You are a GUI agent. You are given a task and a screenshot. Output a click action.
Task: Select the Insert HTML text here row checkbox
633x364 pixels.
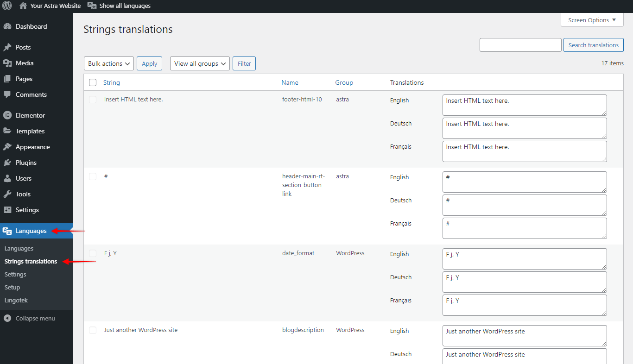coord(93,99)
